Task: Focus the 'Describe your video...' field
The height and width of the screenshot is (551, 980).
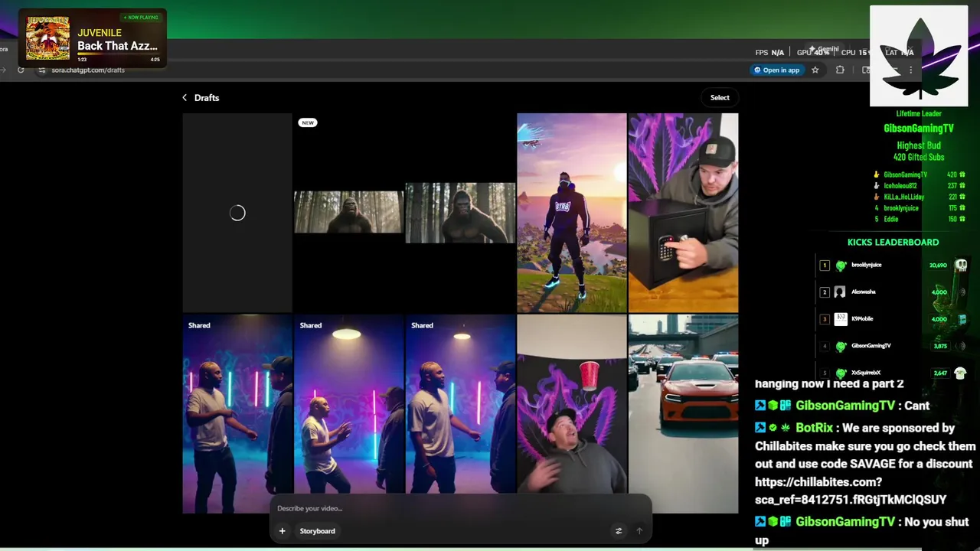Action: click(x=459, y=508)
